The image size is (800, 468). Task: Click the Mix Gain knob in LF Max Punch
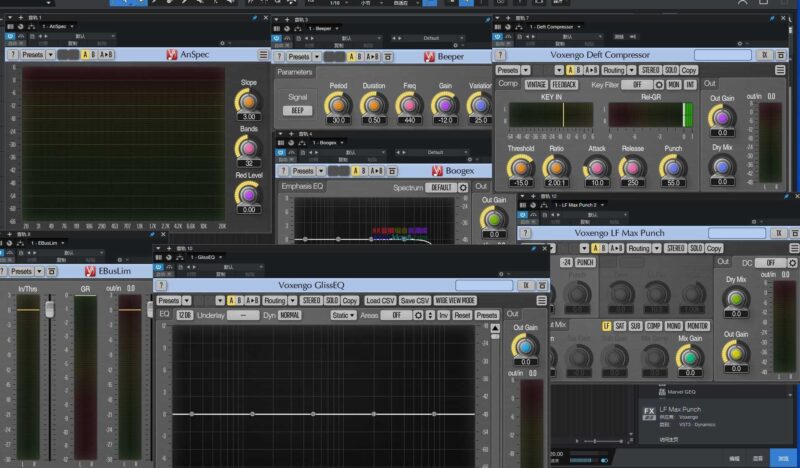coord(690,358)
